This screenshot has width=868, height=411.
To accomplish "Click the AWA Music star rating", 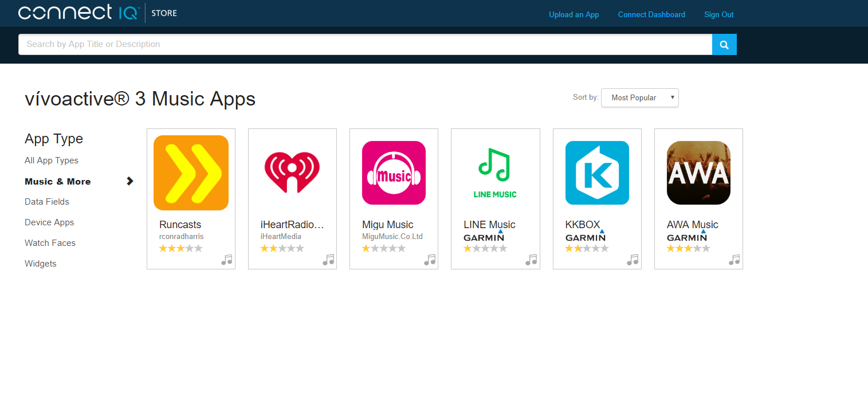I will pos(688,248).
